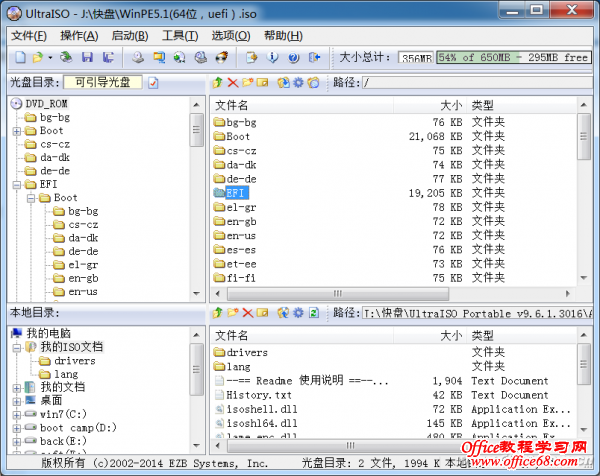The height and width of the screenshot is (476, 600).
Task: Click the last icon in disc pane toolbar
Action: (313, 82)
